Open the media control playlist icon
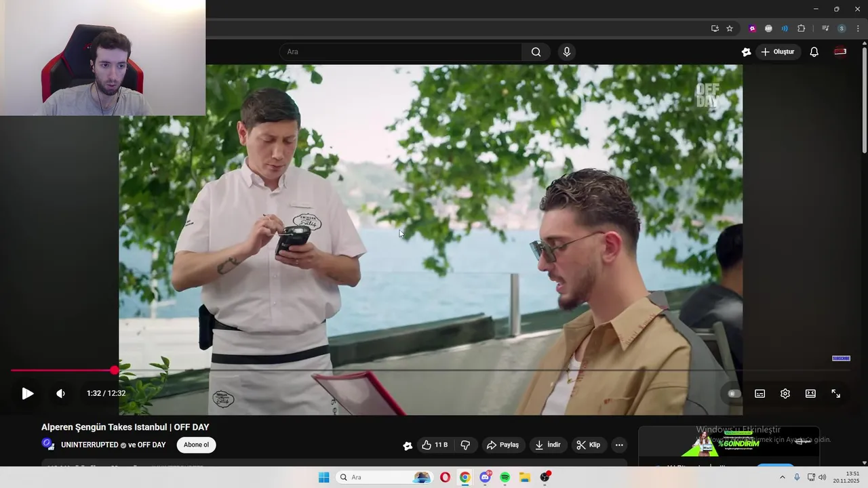Screen dimensions: 868x488 (825, 28)
